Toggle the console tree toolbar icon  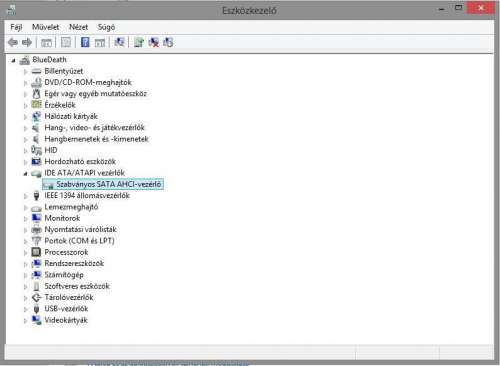tap(46, 42)
